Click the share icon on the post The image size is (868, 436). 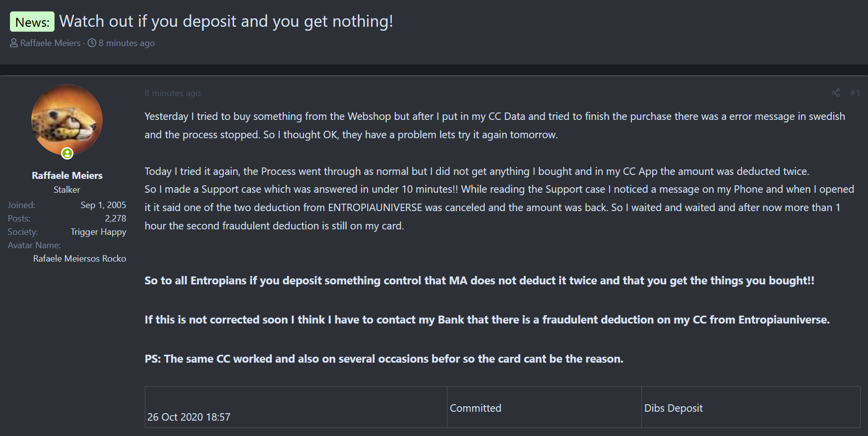836,93
